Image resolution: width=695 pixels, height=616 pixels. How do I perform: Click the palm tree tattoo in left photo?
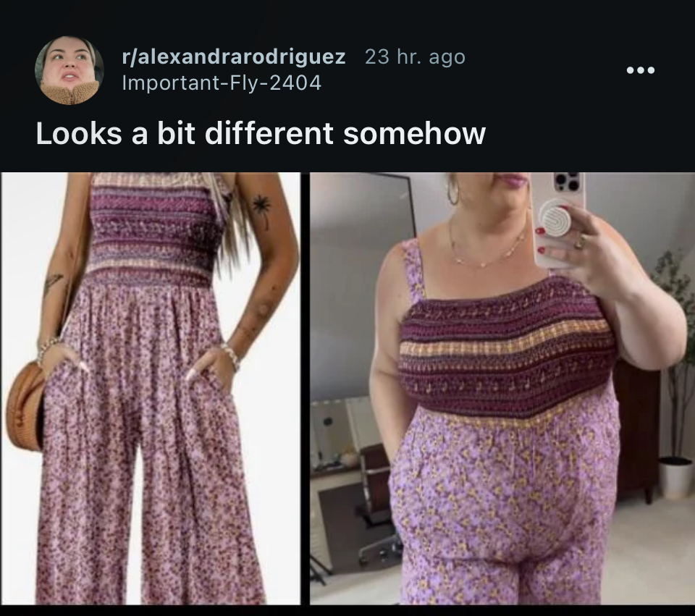point(262,212)
